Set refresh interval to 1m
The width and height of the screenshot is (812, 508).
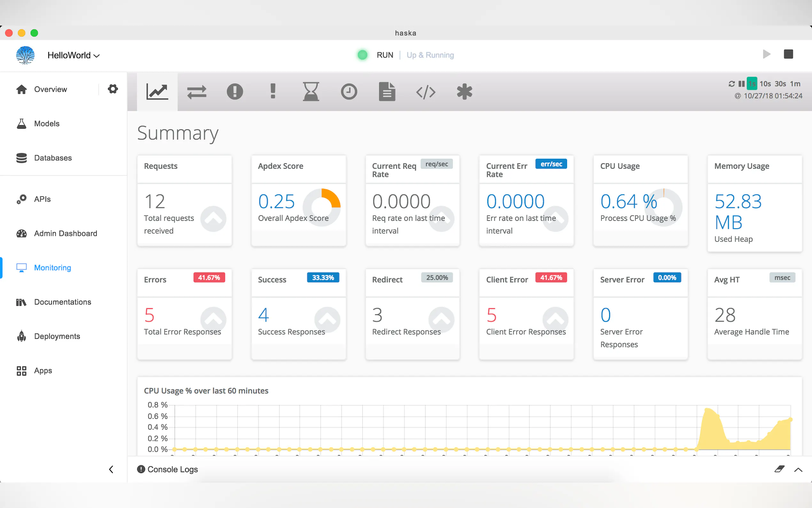point(795,84)
